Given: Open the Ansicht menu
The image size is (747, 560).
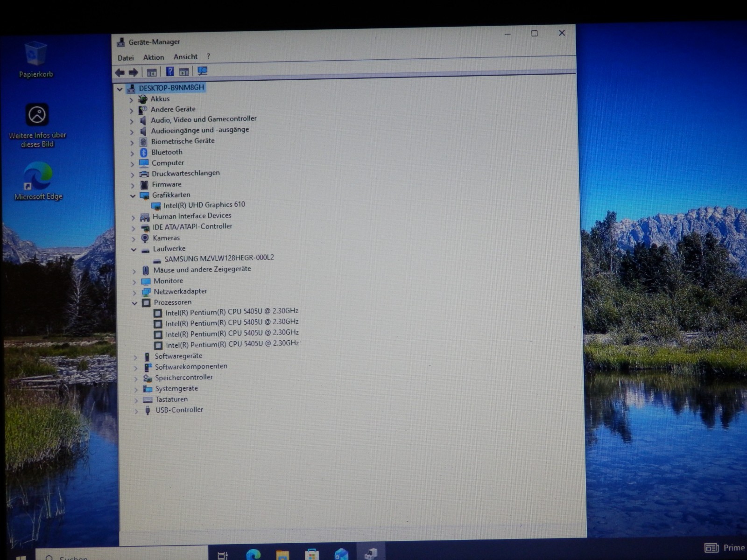Looking at the screenshot, I should click(x=185, y=57).
